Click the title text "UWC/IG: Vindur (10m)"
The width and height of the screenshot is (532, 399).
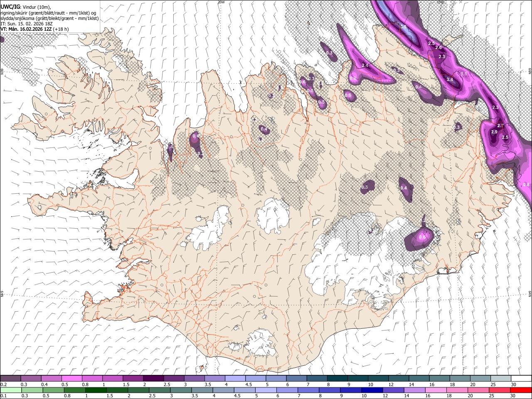pos(26,7)
